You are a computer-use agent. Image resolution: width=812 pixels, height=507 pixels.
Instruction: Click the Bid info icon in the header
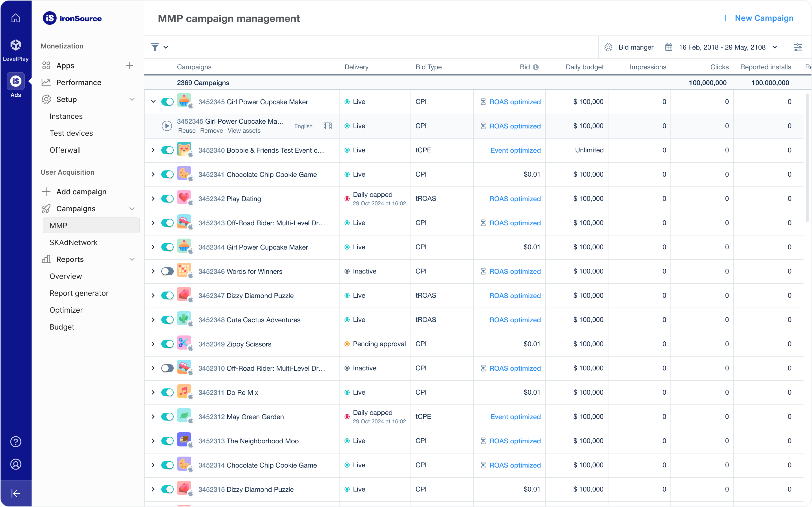tap(536, 67)
